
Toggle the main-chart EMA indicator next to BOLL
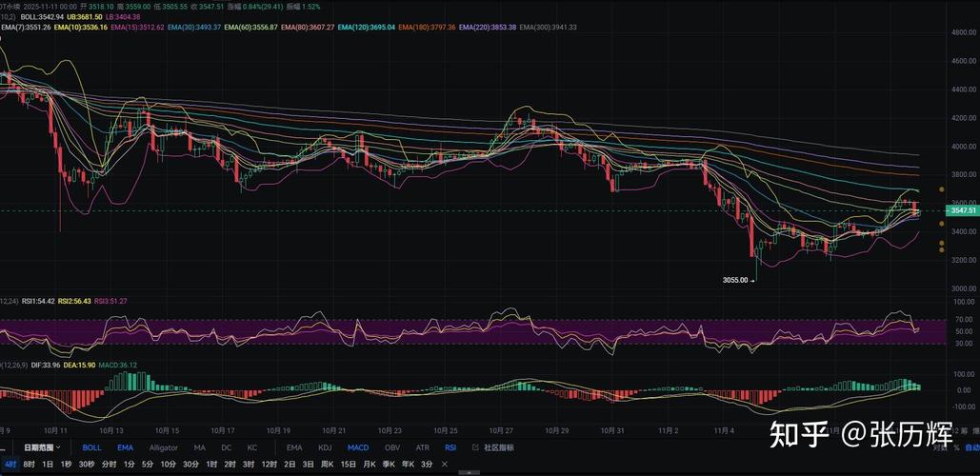[x=125, y=447]
